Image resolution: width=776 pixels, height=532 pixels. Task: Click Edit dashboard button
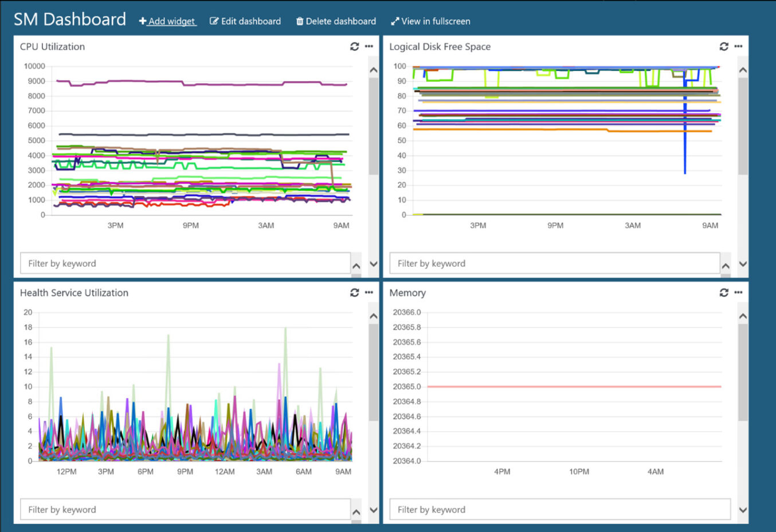(245, 21)
